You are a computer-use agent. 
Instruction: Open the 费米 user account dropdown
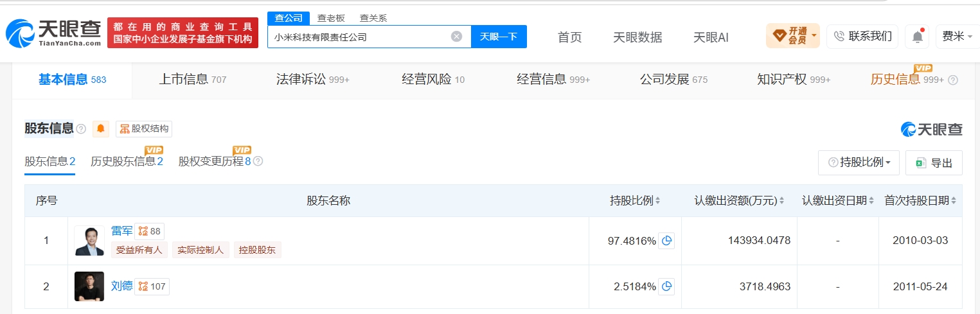point(957,36)
